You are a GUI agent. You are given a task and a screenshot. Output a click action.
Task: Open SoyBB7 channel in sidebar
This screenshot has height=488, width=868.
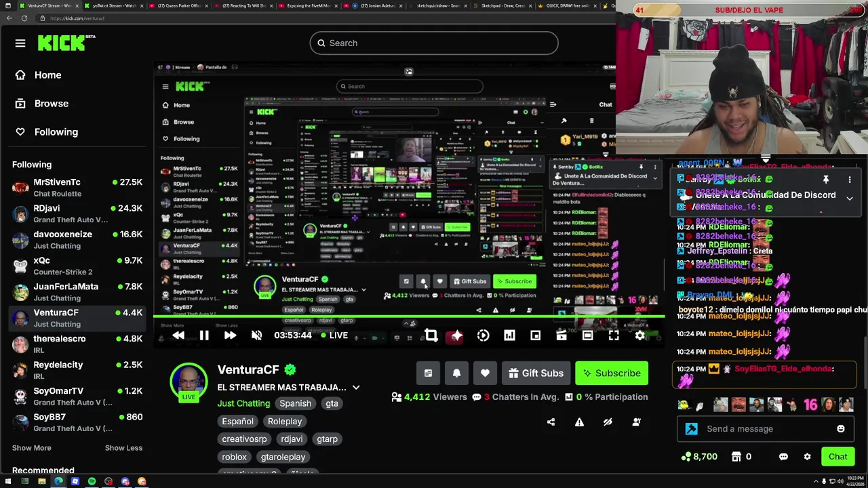(77, 423)
